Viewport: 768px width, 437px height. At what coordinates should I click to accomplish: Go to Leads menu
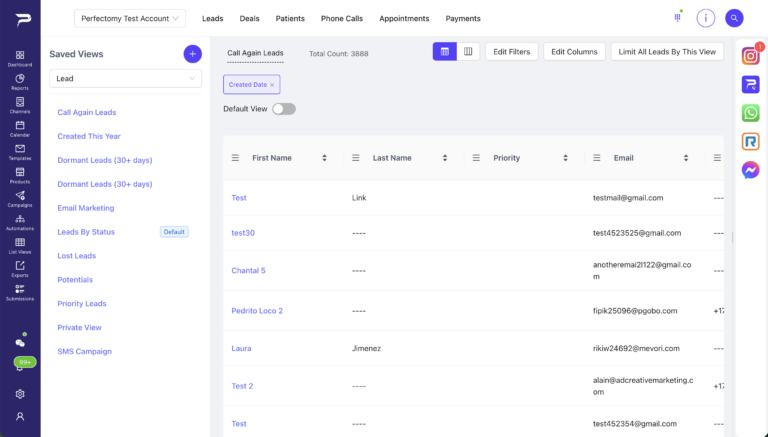point(213,19)
